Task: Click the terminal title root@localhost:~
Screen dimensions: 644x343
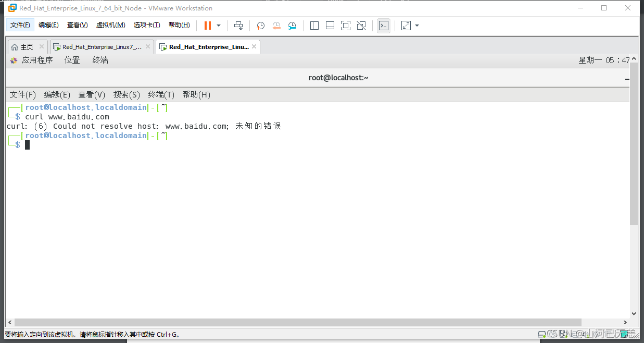Action: click(338, 78)
